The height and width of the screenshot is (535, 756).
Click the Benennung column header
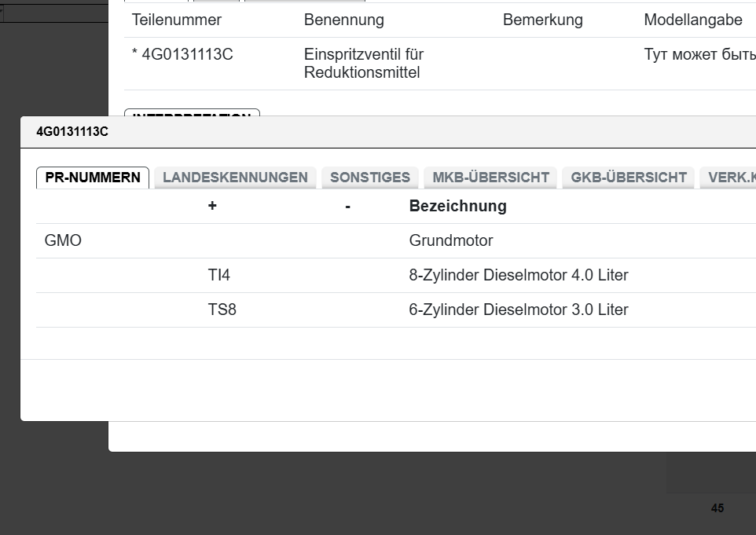coord(343,20)
